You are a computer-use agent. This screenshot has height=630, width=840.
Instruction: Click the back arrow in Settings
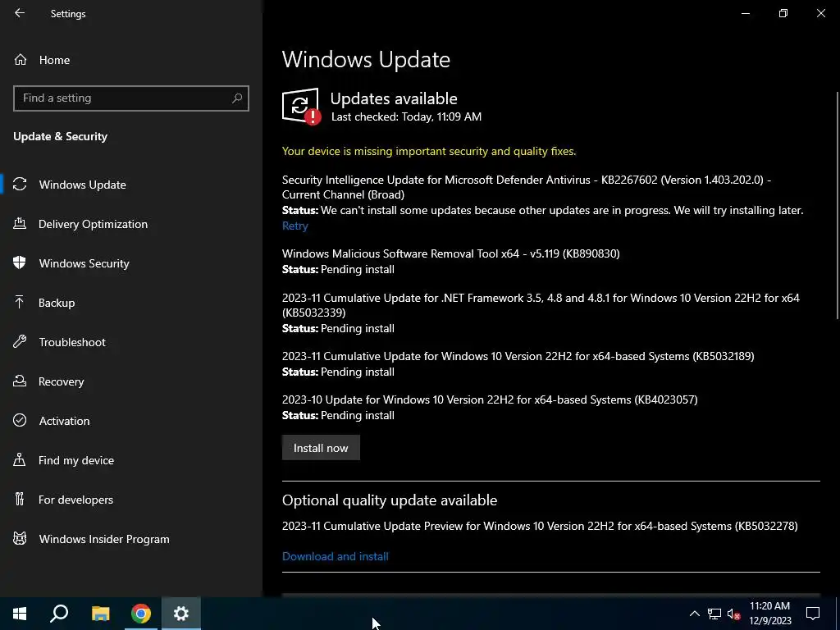click(20, 13)
